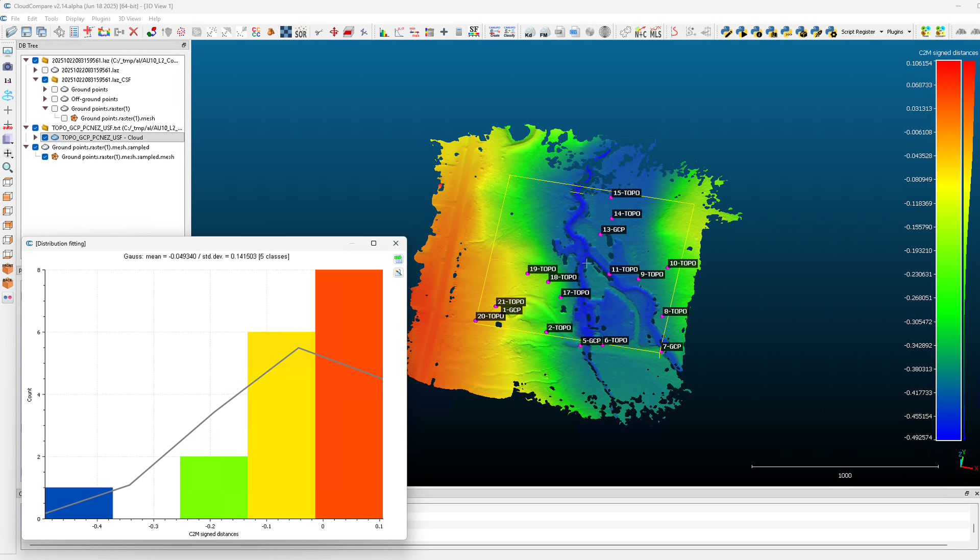Close the Distribution fitting window
This screenshot has width=980, height=560.
pyautogui.click(x=396, y=244)
